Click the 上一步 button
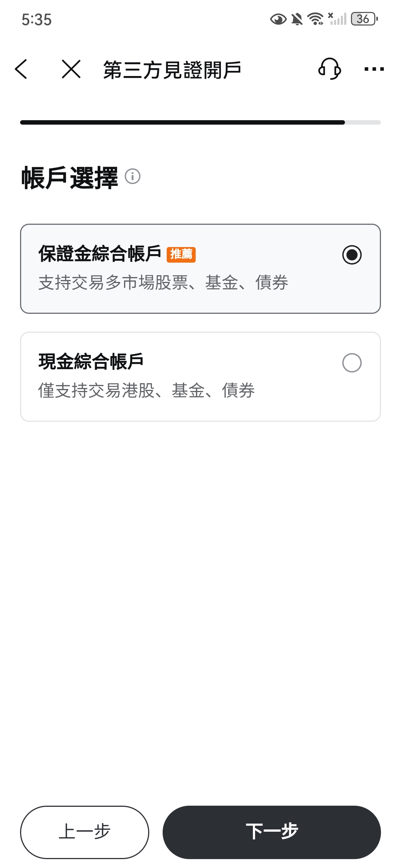Screen dimensions: 401x868 point(85,832)
